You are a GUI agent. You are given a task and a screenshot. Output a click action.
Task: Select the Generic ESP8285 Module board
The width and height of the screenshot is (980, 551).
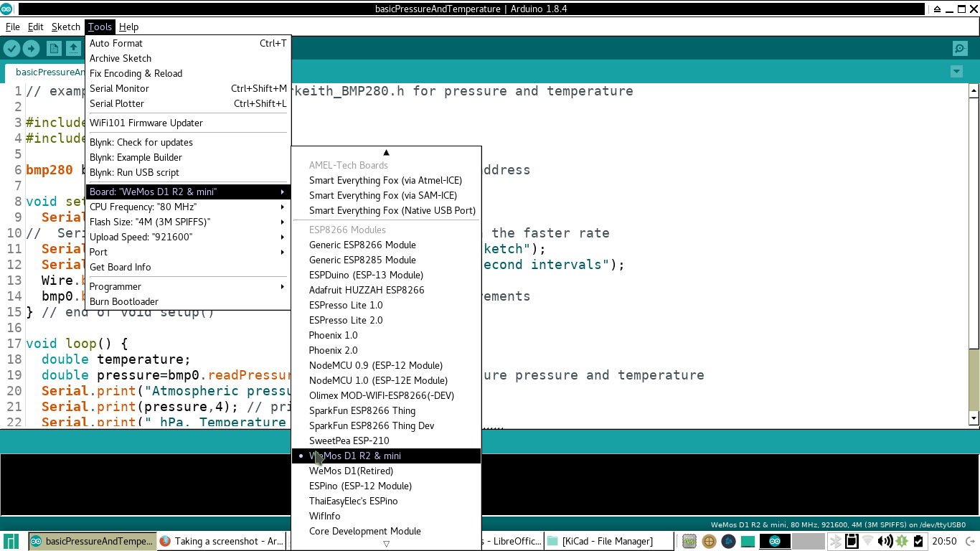click(386, 260)
